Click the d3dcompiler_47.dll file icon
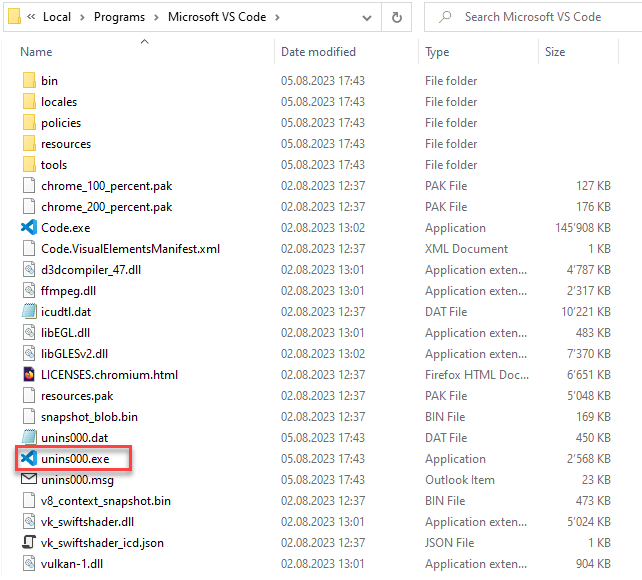Image resolution: width=642 pixels, height=580 pixels. pos(28,270)
